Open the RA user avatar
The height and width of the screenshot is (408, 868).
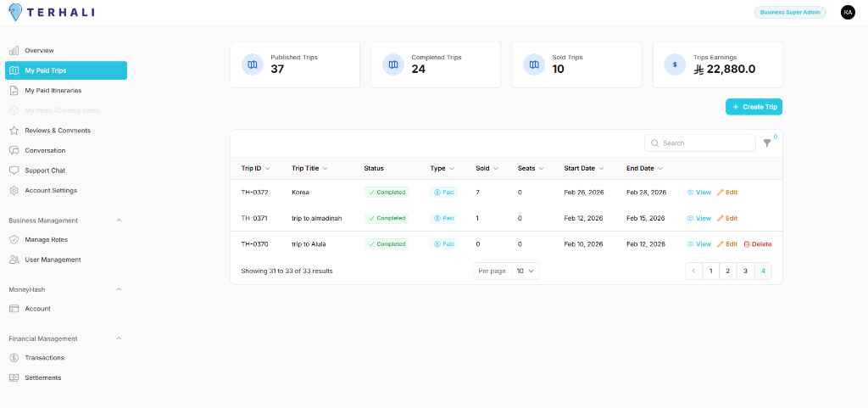coord(847,12)
